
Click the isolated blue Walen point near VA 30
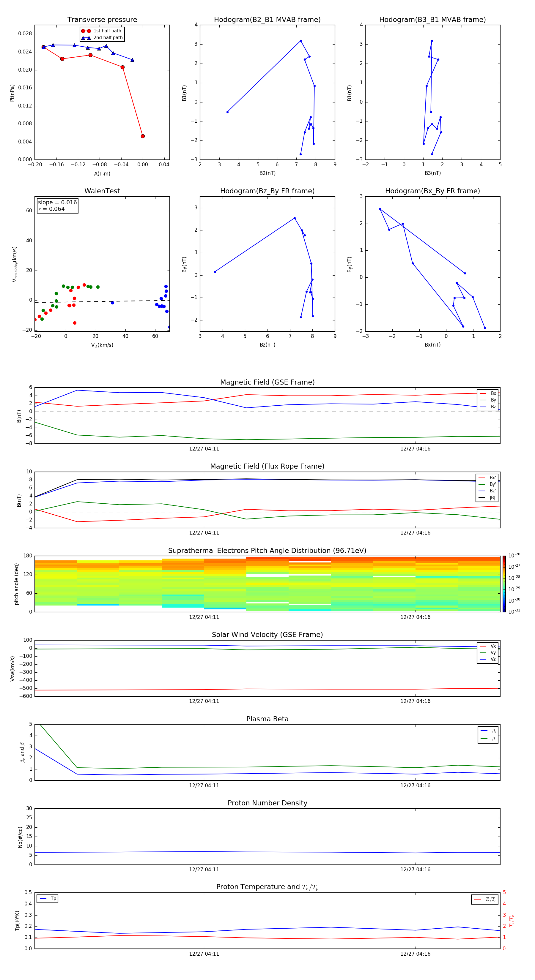[112, 303]
